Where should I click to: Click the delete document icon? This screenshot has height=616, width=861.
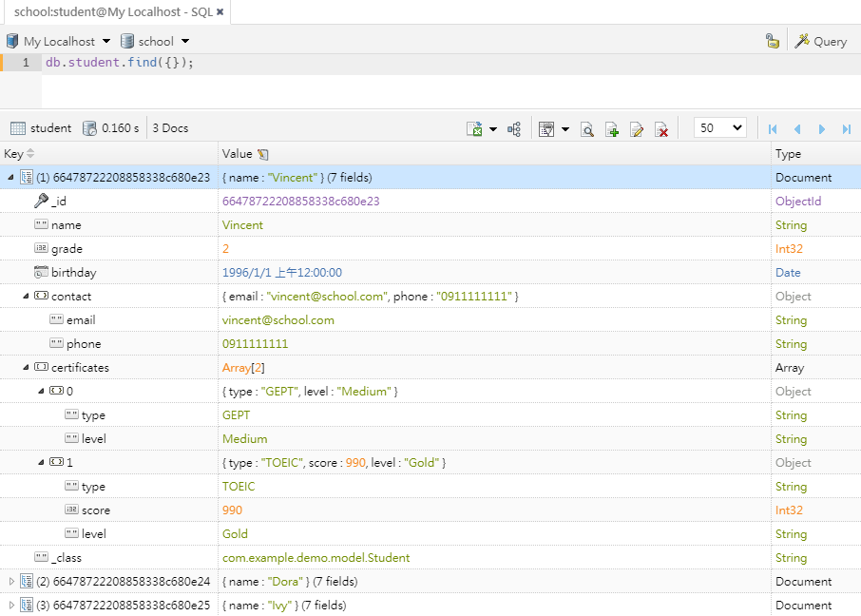point(661,128)
